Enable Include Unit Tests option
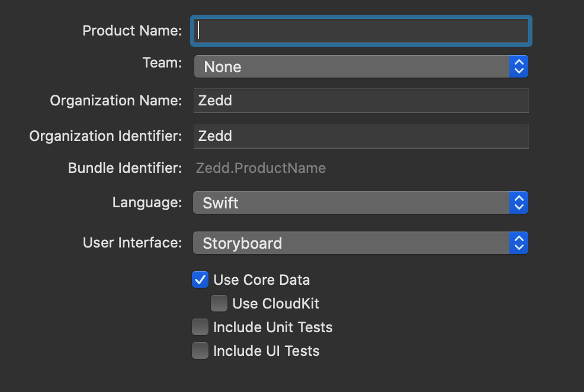584x392 pixels. click(200, 327)
